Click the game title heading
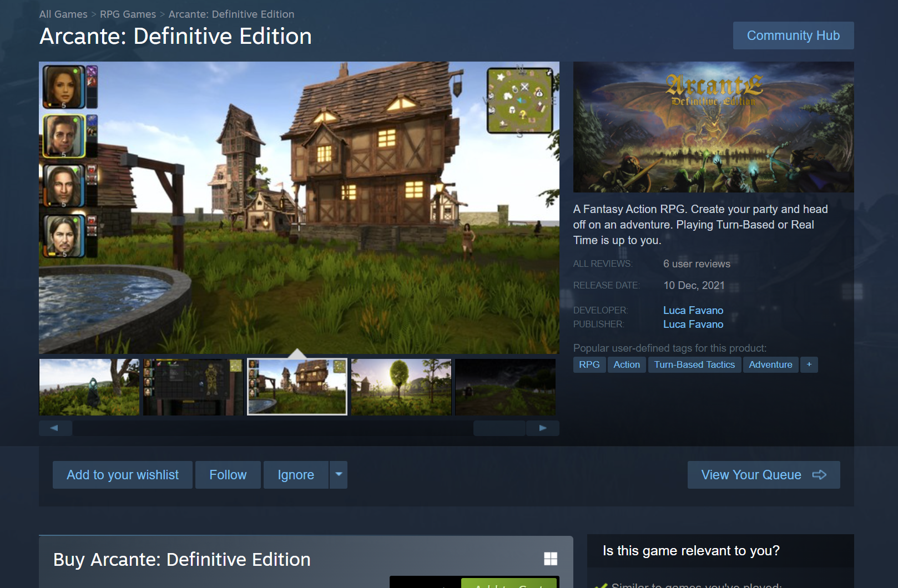The width and height of the screenshot is (898, 588). coord(175,37)
